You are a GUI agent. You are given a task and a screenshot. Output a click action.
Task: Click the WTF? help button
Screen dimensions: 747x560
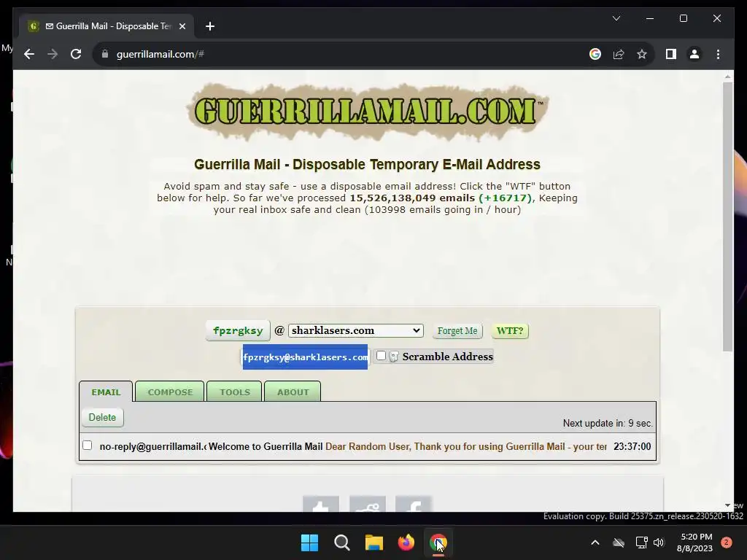[510, 331]
